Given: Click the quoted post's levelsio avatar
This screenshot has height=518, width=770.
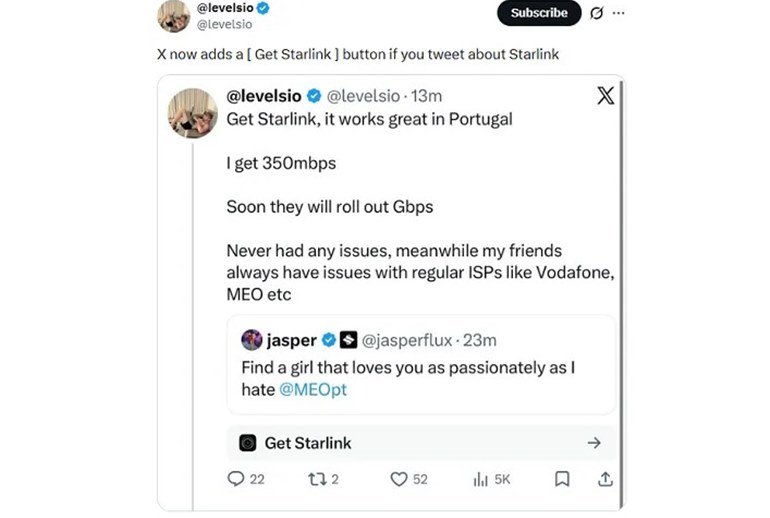Looking at the screenshot, I should point(193,113).
